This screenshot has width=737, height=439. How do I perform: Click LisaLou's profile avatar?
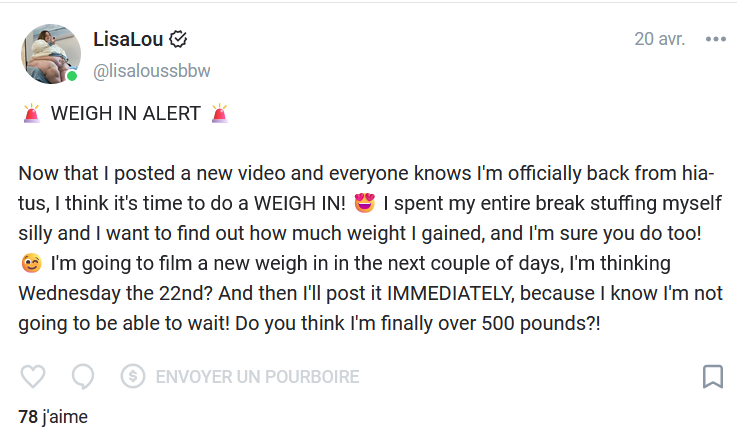tap(49, 54)
